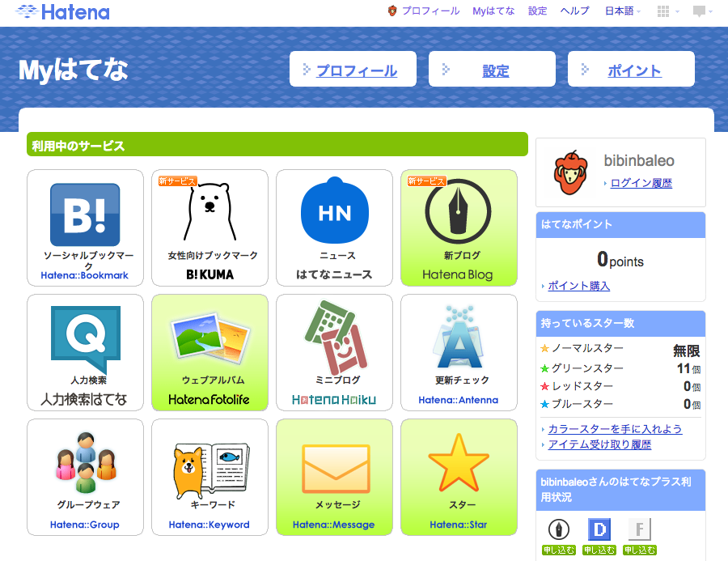The height and width of the screenshot is (561, 728).
Task: Click the Hatena::Group text label
Action: (84, 525)
